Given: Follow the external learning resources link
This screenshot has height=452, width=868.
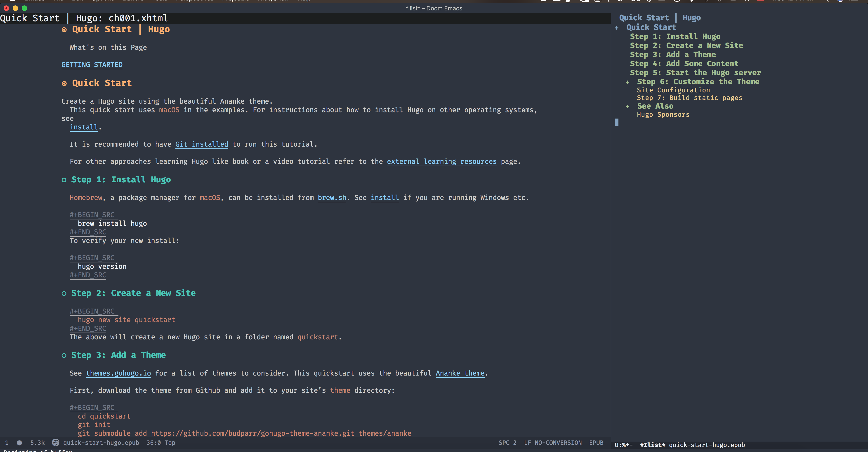Looking at the screenshot, I should point(441,162).
